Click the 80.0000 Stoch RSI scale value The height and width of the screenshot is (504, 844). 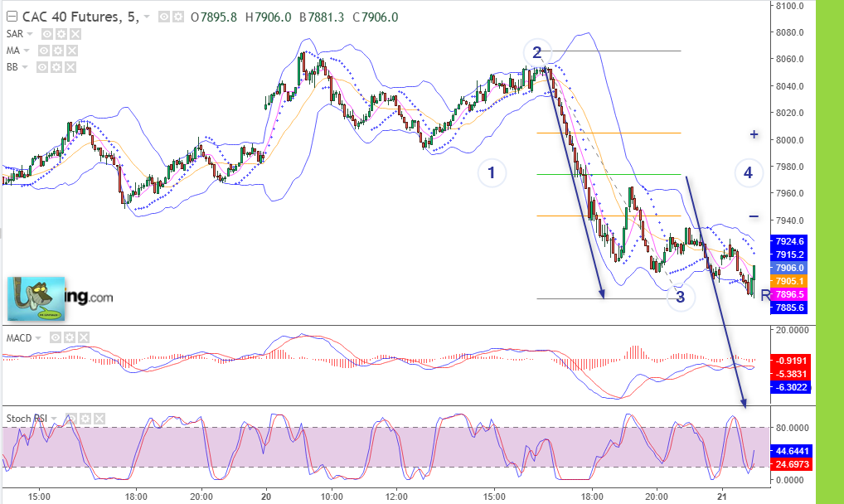tap(792, 428)
